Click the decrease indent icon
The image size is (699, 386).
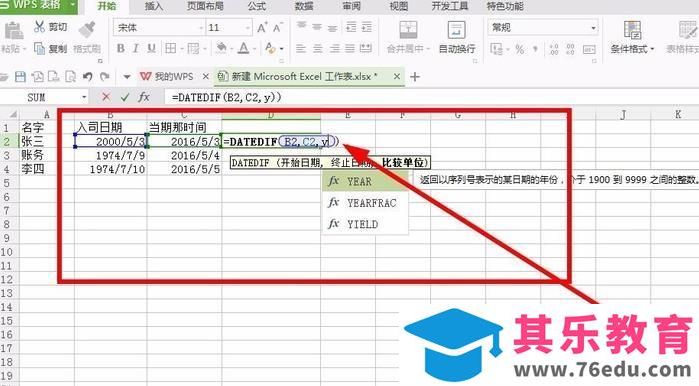(x=351, y=27)
